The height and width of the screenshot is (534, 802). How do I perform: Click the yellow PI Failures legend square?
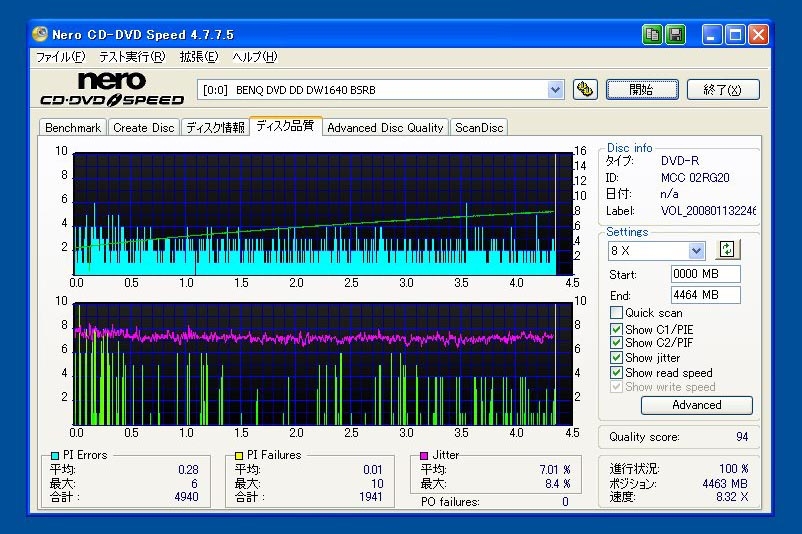239,456
